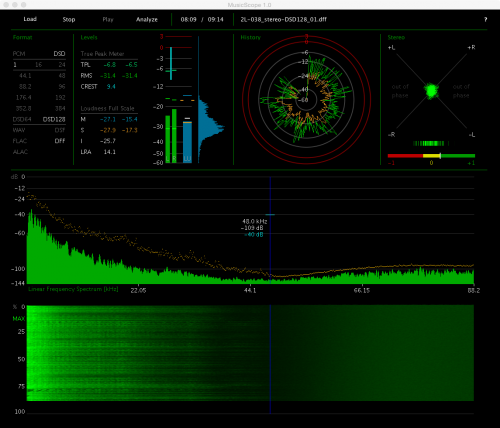This screenshot has width=500, height=428.
Task: Click the MAX label beside spectrogram
Action: [19, 319]
